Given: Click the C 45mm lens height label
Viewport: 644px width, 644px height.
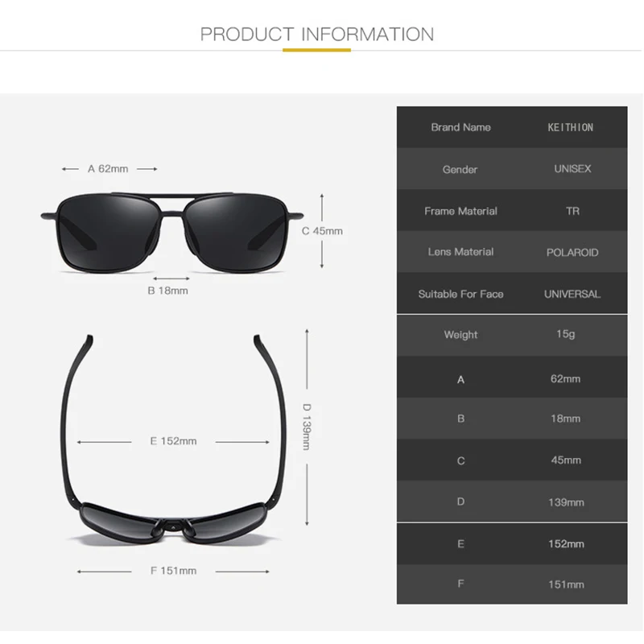Looking at the screenshot, I should coord(322,231).
